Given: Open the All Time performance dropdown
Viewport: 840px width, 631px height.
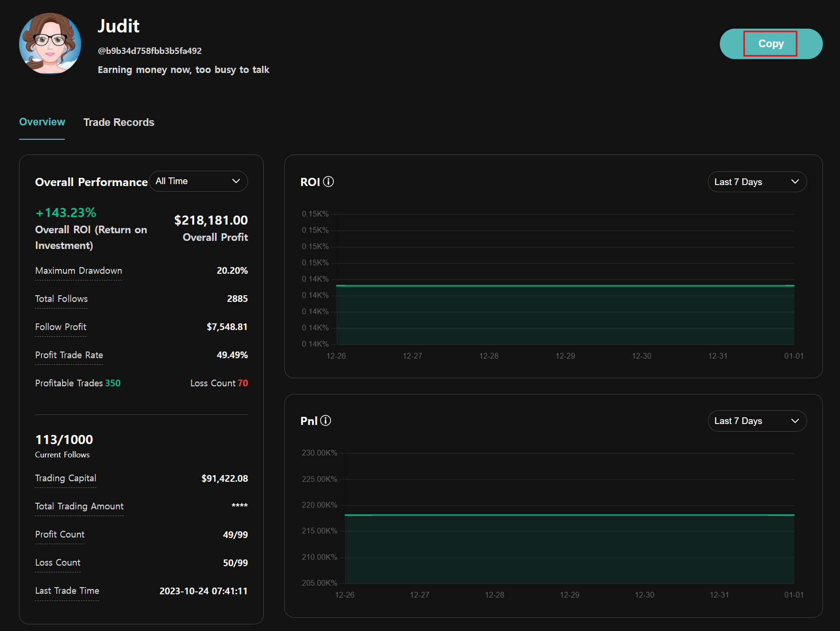Looking at the screenshot, I should (x=198, y=181).
